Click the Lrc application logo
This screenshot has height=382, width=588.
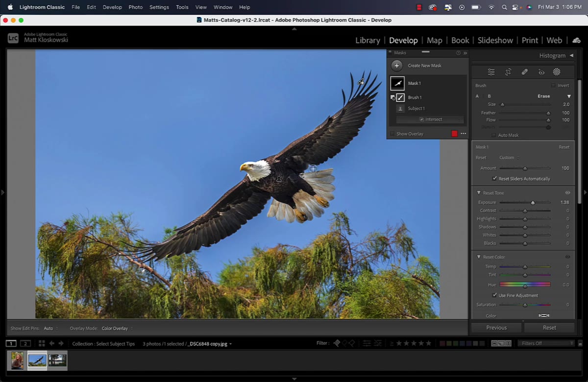click(13, 38)
